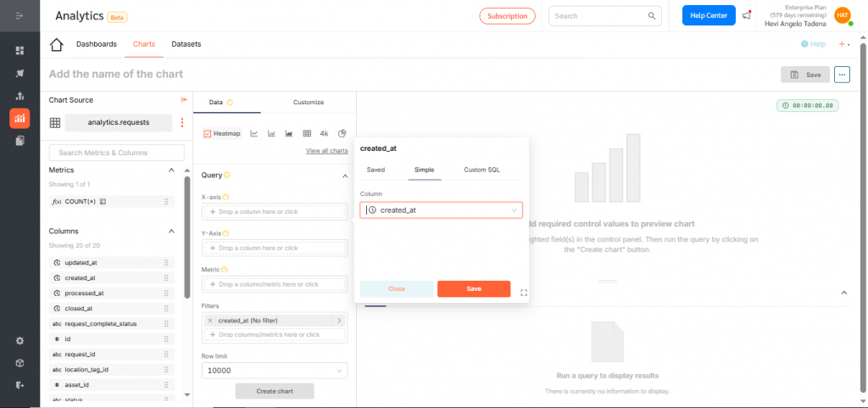Select the 4k big number chart type
This screenshot has width=868, height=408.
coord(324,133)
